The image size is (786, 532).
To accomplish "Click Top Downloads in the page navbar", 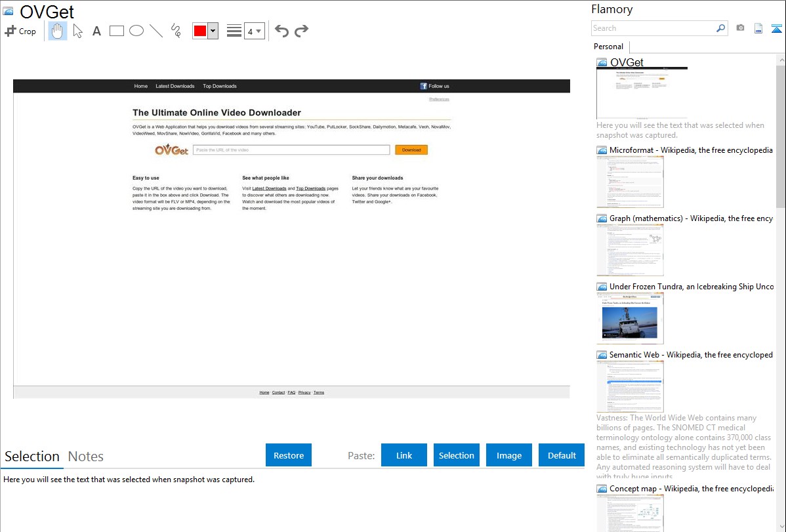I will [220, 86].
